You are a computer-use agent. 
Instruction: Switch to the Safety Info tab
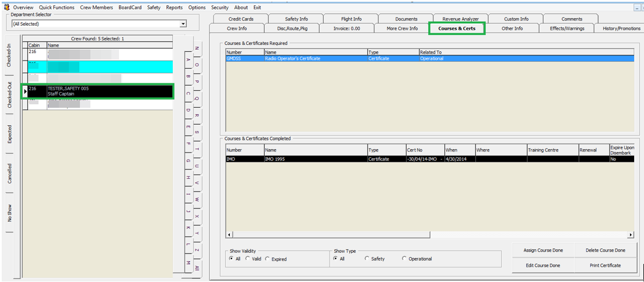[296, 19]
